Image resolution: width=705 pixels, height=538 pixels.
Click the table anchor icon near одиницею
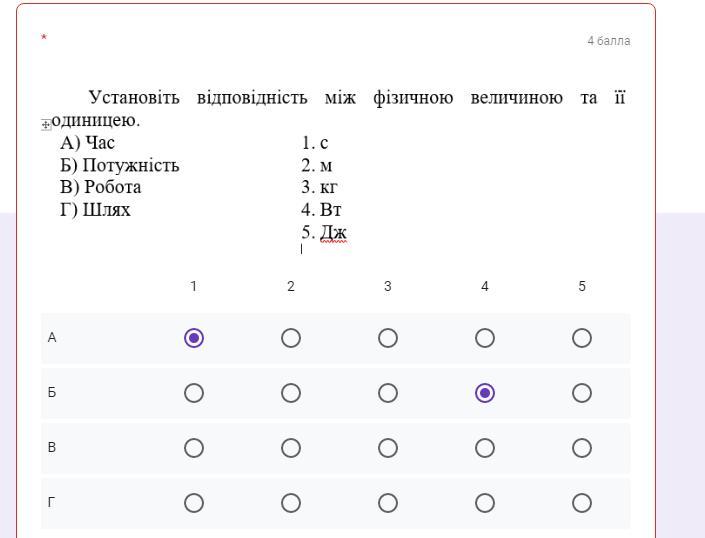pyautogui.click(x=46, y=125)
